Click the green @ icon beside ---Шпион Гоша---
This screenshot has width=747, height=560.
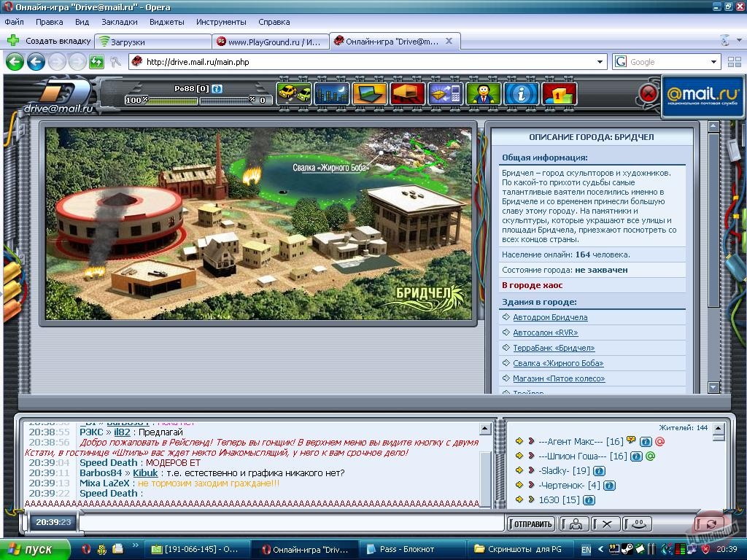click(x=651, y=457)
